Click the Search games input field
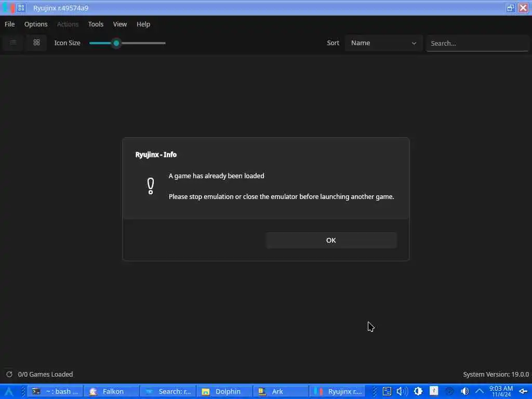Viewport: 532px width, 399px height. pos(477,43)
